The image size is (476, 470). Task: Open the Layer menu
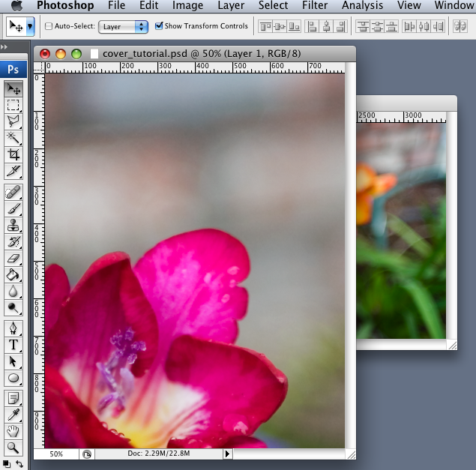[231, 5]
